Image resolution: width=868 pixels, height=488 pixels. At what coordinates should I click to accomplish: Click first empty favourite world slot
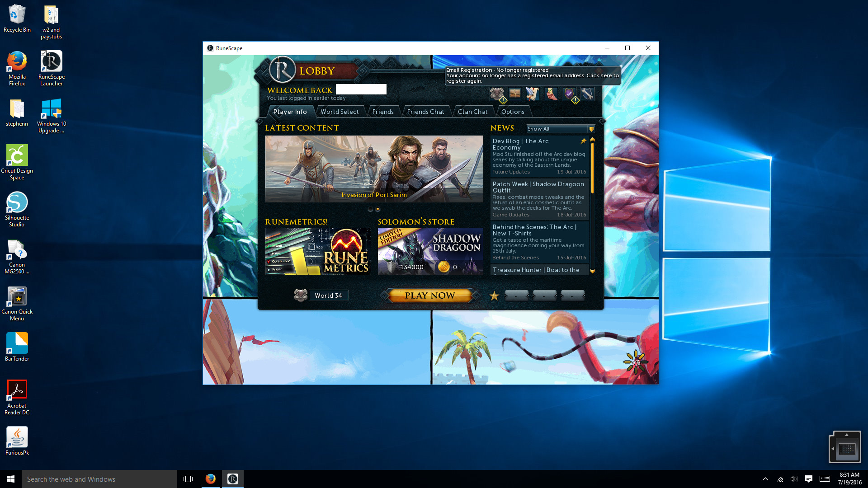(516, 296)
